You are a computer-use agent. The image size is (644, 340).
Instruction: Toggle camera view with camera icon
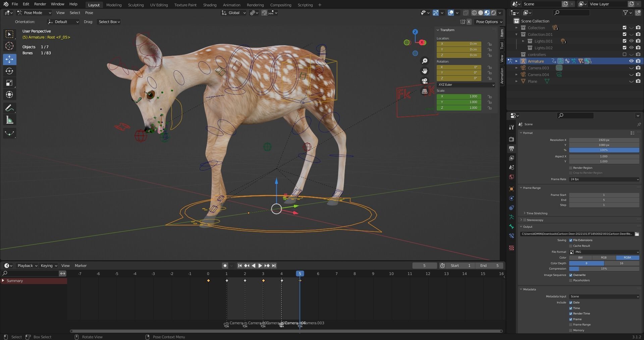425,81
